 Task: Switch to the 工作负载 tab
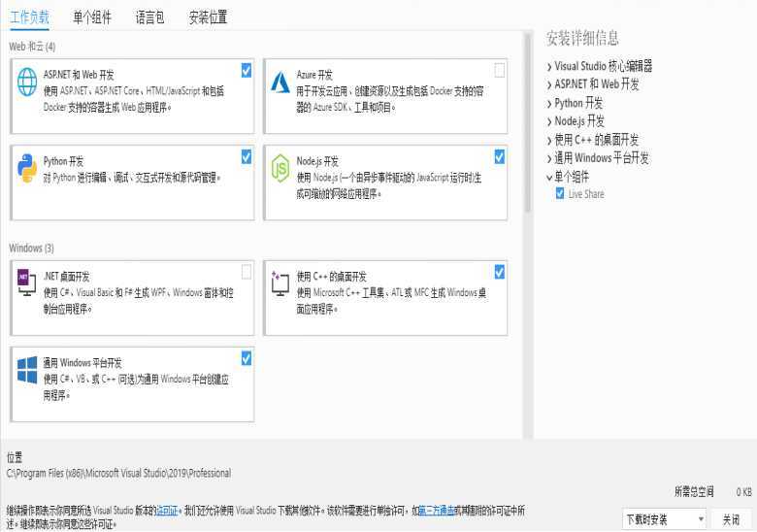(29, 17)
